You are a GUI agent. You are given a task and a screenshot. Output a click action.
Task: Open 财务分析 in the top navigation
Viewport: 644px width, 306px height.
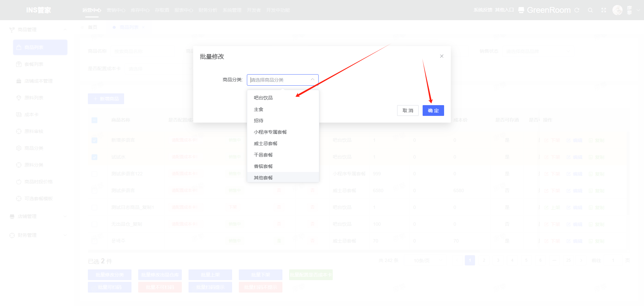click(x=208, y=10)
